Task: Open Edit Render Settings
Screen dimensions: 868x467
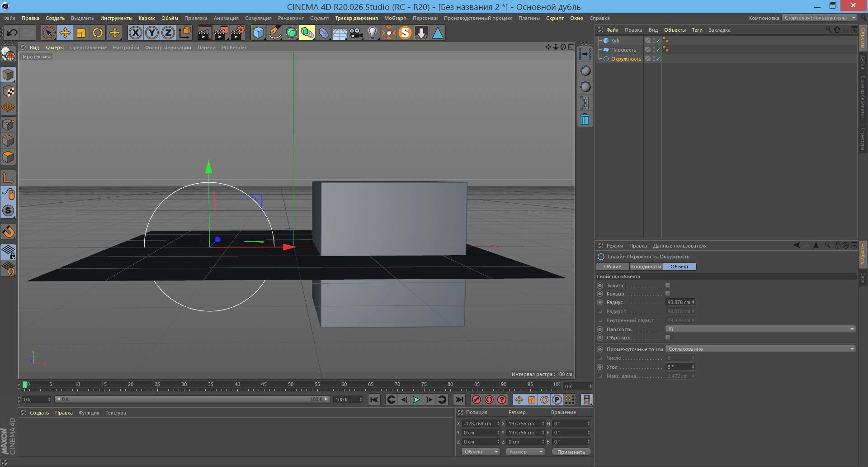Action: [238, 33]
